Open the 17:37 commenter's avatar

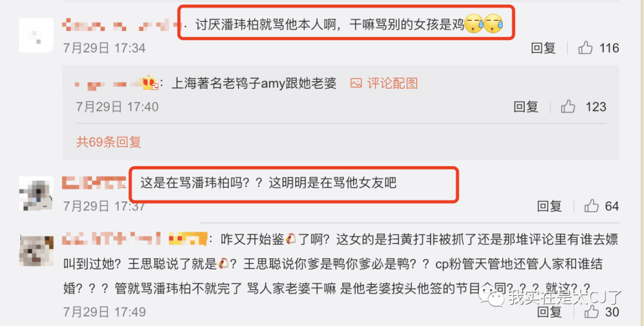coord(36,194)
